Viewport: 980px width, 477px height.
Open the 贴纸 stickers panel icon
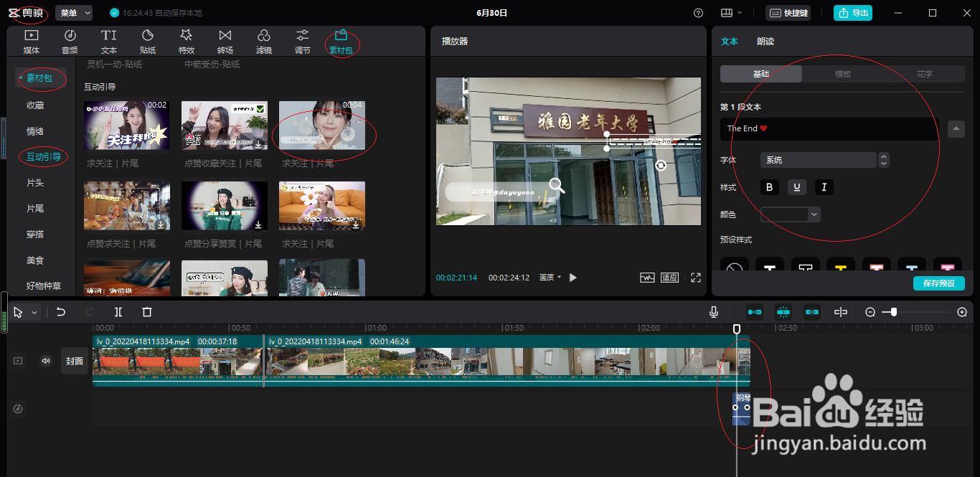pos(148,42)
